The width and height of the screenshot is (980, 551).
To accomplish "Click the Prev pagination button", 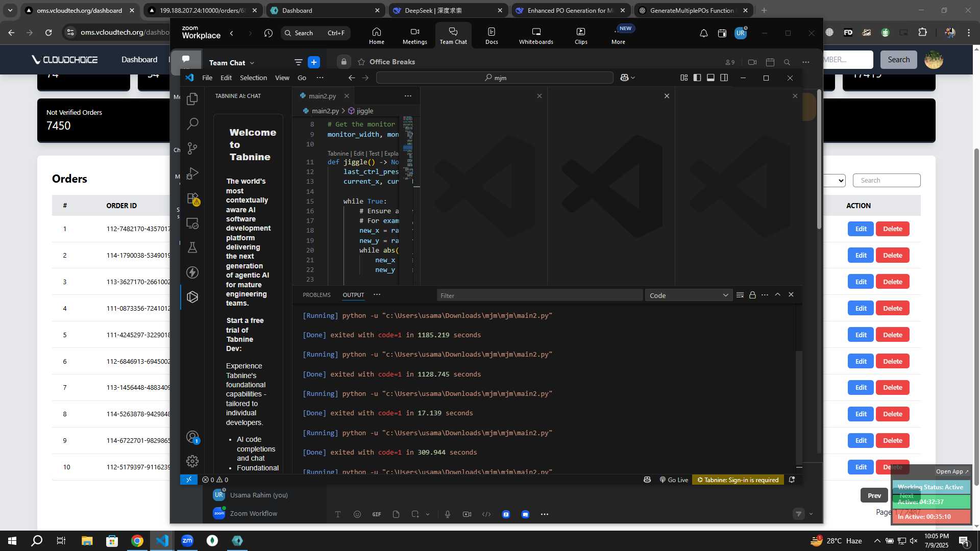I will point(874,495).
